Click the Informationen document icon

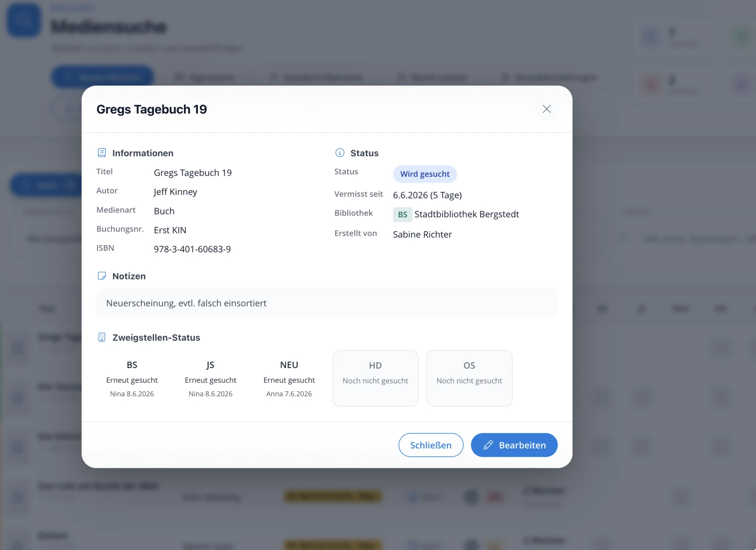102,153
